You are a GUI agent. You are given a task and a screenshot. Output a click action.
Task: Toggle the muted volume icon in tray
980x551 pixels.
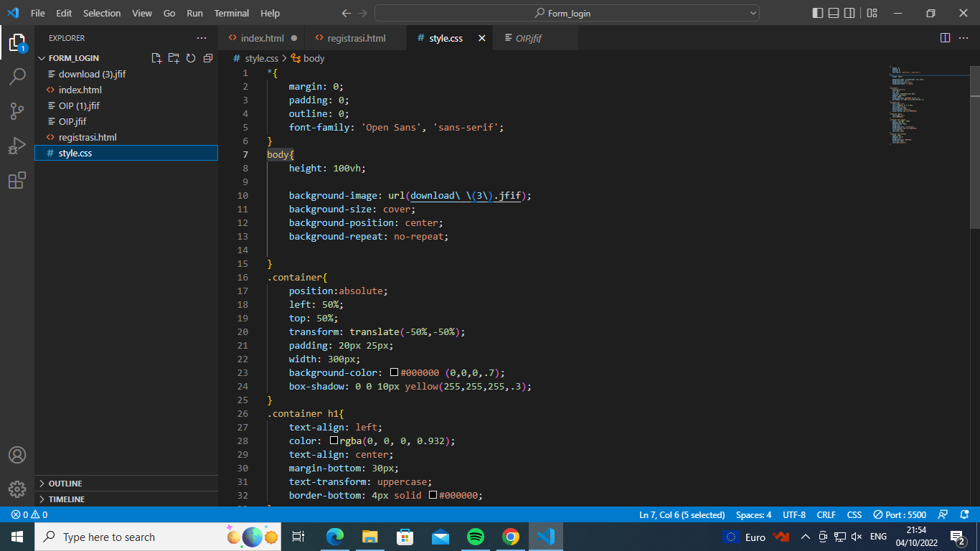pos(857,537)
